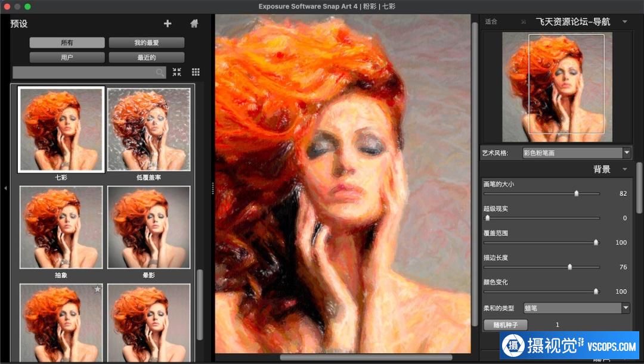Click inside the navigator preview thumbnail
The height and width of the screenshot is (364, 644).
pos(558,87)
